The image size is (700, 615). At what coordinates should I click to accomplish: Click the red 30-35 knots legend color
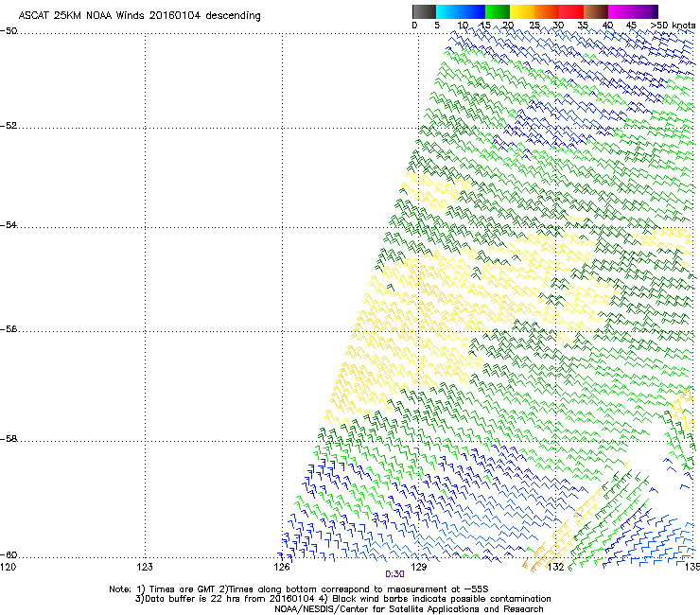point(571,11)
